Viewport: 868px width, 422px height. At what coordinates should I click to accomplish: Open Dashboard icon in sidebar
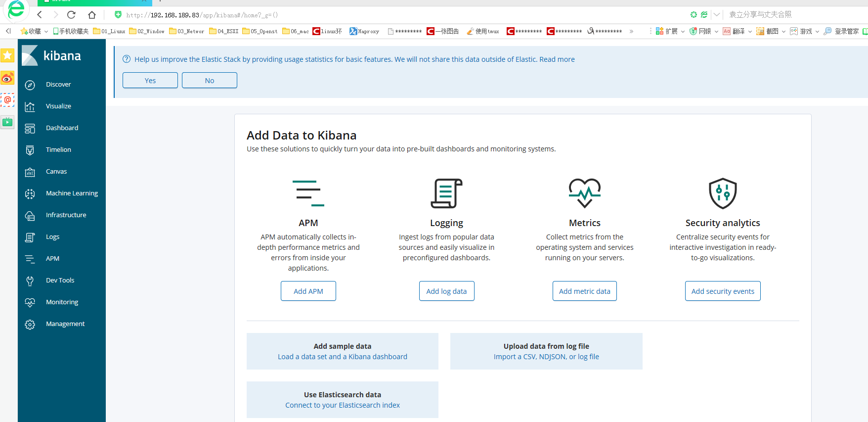pos(30,129)
